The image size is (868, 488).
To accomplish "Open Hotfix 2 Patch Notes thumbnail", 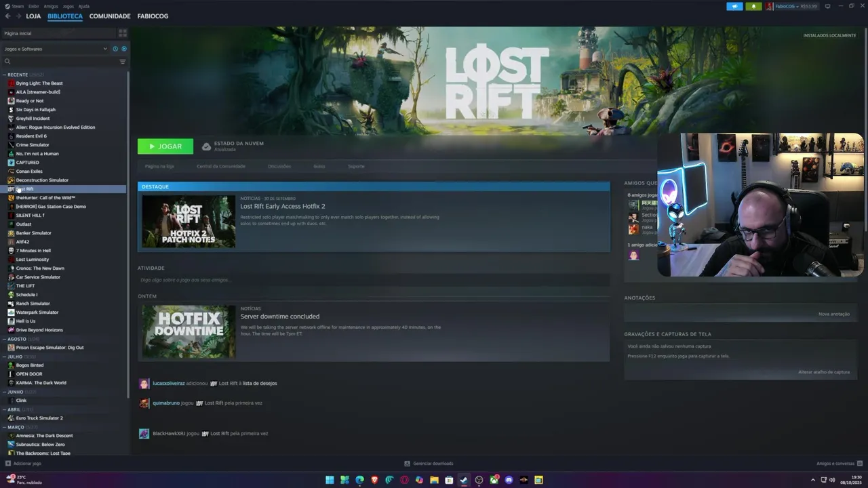I will pyautogui.click(x=189, y=222).
